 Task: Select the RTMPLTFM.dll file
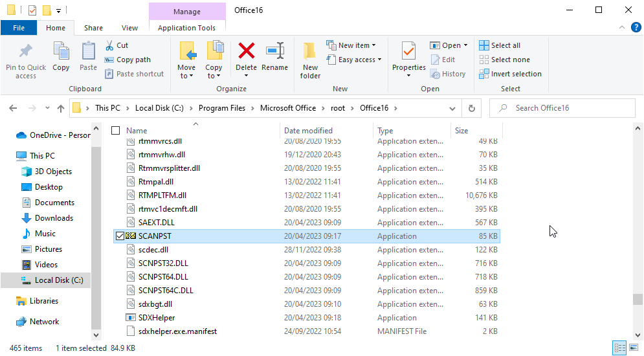[x=162, y=195]
